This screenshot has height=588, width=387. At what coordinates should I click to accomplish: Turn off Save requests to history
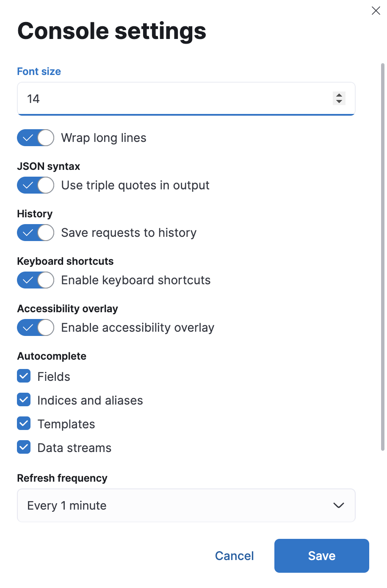point(36,233)
